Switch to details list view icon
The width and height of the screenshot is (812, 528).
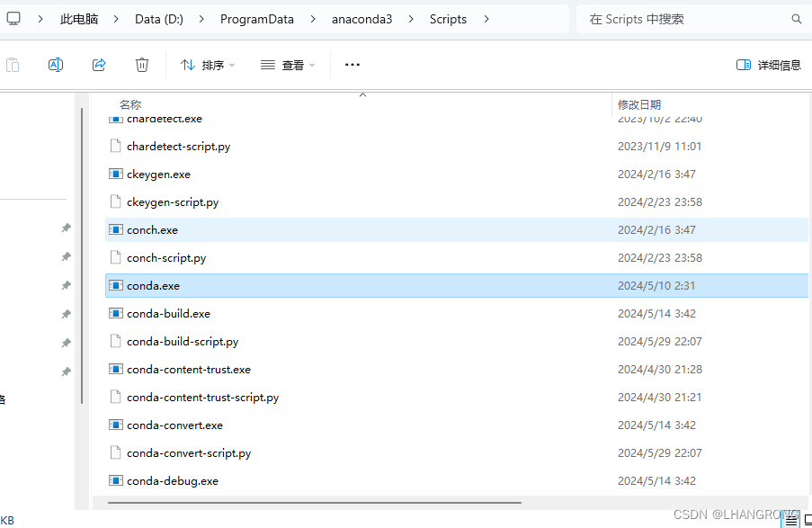pos(790,520)
